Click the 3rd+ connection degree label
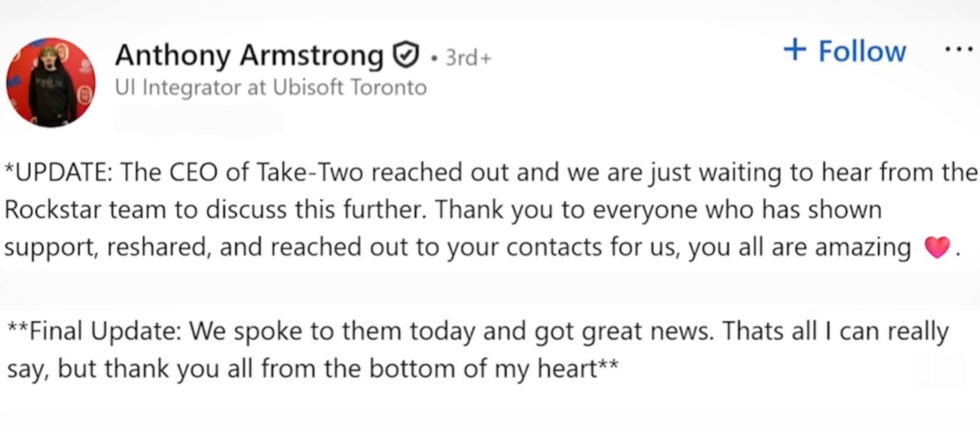Viewport: 980px width, 433px height. (468, 57)
